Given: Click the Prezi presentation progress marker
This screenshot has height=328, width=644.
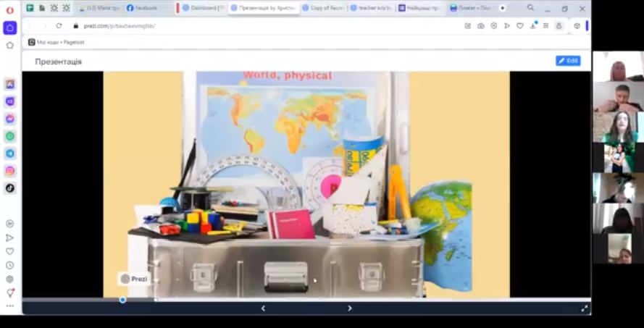Looking at the screenshot, I should (x=122, y=300).
